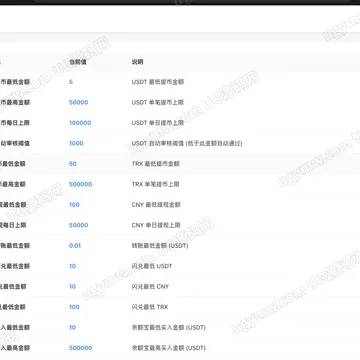Edit value 500000 in TRX 单笔提币上限 row
The width and height of the screenshot is (360, 360).
point(80,184)
